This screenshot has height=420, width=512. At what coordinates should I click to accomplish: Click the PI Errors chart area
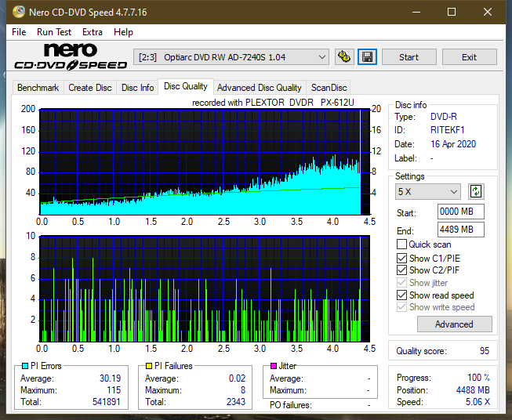205,162
